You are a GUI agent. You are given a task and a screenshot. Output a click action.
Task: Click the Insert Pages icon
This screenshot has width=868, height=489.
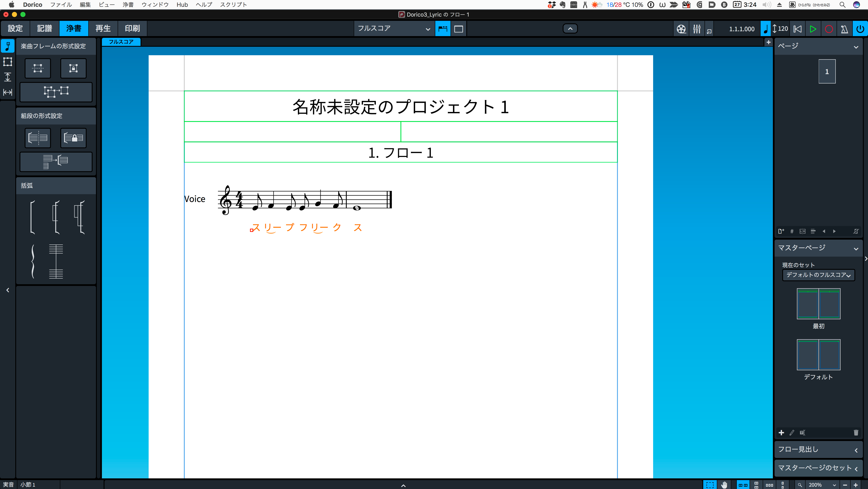781,231
